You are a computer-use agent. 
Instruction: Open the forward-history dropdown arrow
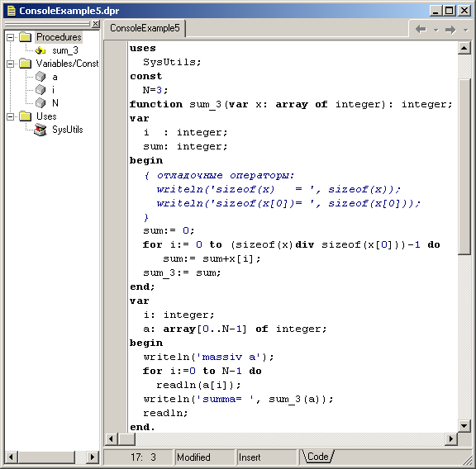click(466, 30)
